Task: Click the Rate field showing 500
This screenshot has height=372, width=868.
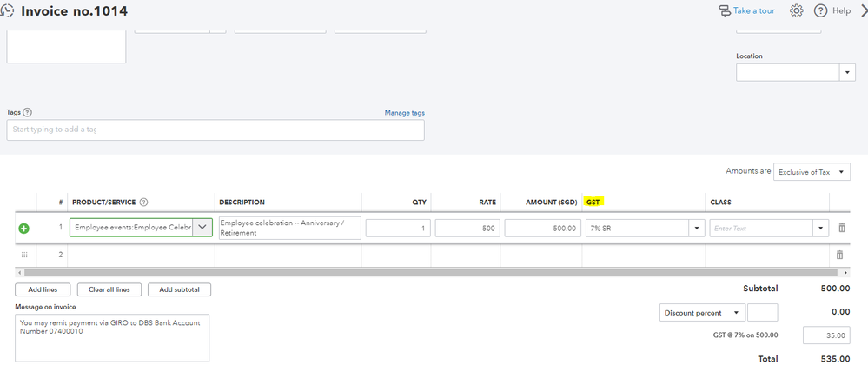Action: pyautogui.click(x=467, y=228)
